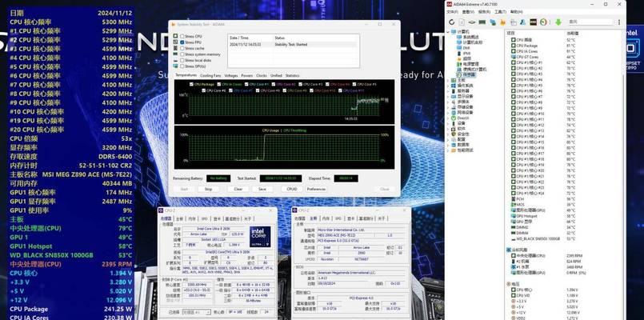
Task: Open the AIDA64 工具 menu
Action: pyautogui.click(x=501, y=12)
